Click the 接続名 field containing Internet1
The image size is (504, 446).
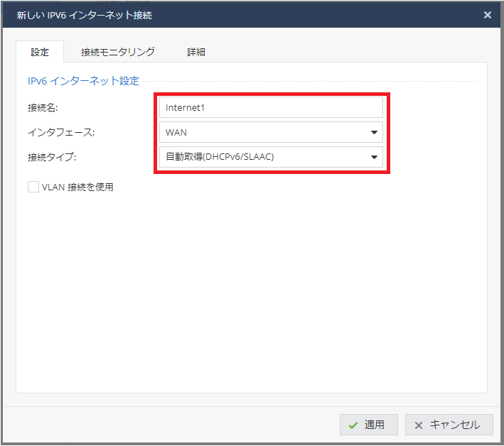[x=270, y=107]
